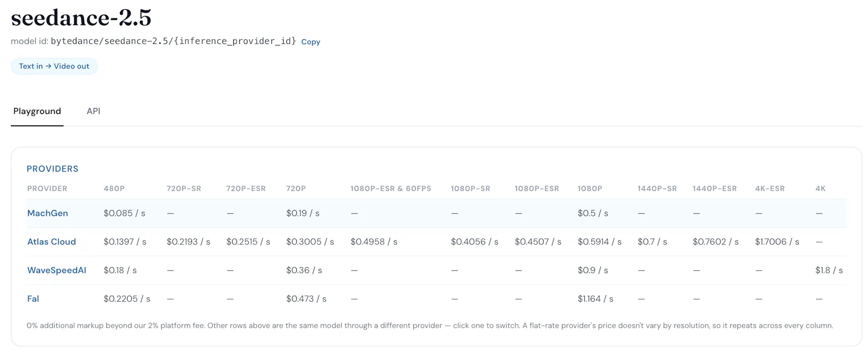
Task: Click WaveSpeedAI's $1.8 / s price
Action: tap(829, 270)
